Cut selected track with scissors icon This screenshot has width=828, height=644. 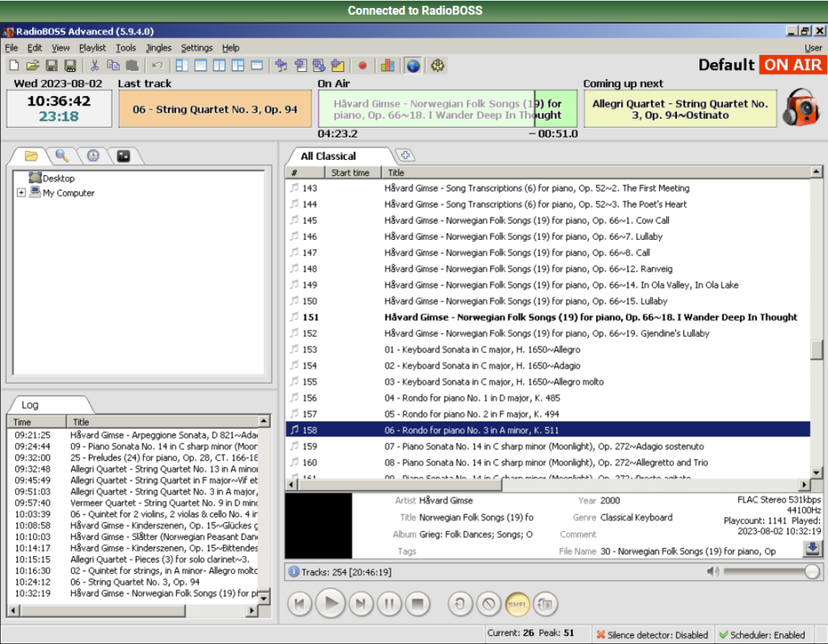pyautogui.click(x=95, y=65)
